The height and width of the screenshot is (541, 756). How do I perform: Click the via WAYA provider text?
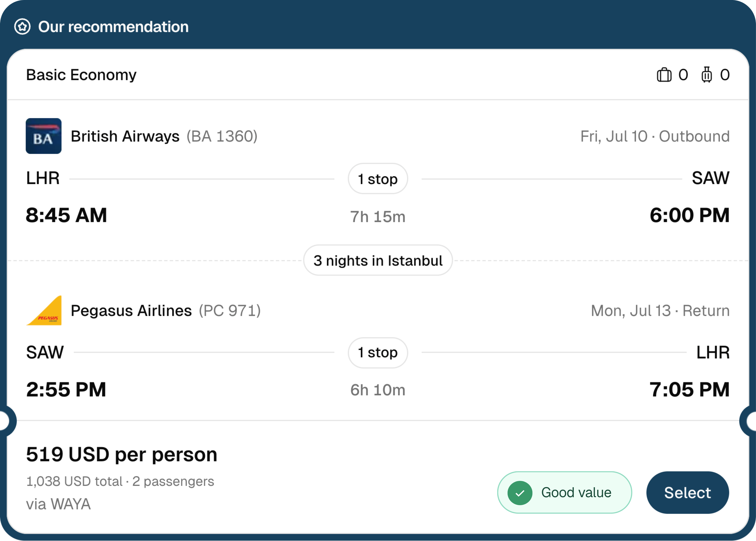click(x=58, y=504)
